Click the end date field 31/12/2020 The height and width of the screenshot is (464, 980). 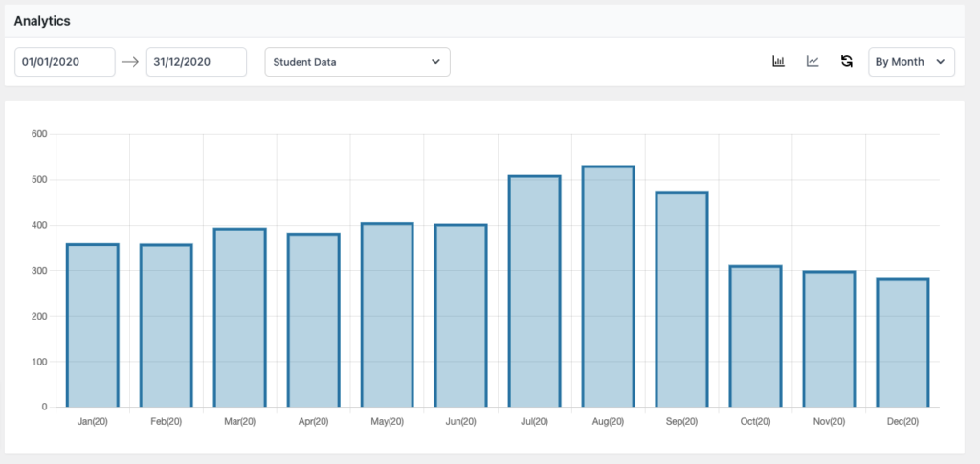point(196,62)
